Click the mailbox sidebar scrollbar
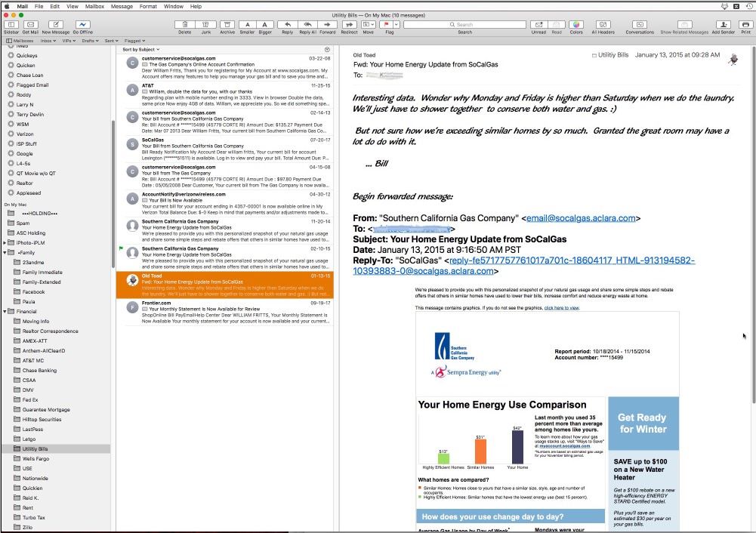Image resolution: width=756 pixels, height=533 pixels. 113,193
